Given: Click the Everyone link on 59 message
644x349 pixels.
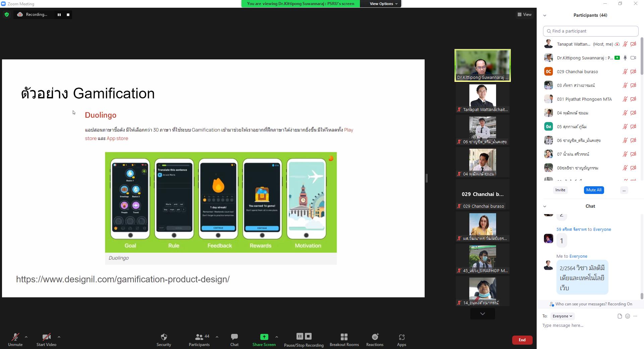Looking at the screenshot, I should coord(602,230).
